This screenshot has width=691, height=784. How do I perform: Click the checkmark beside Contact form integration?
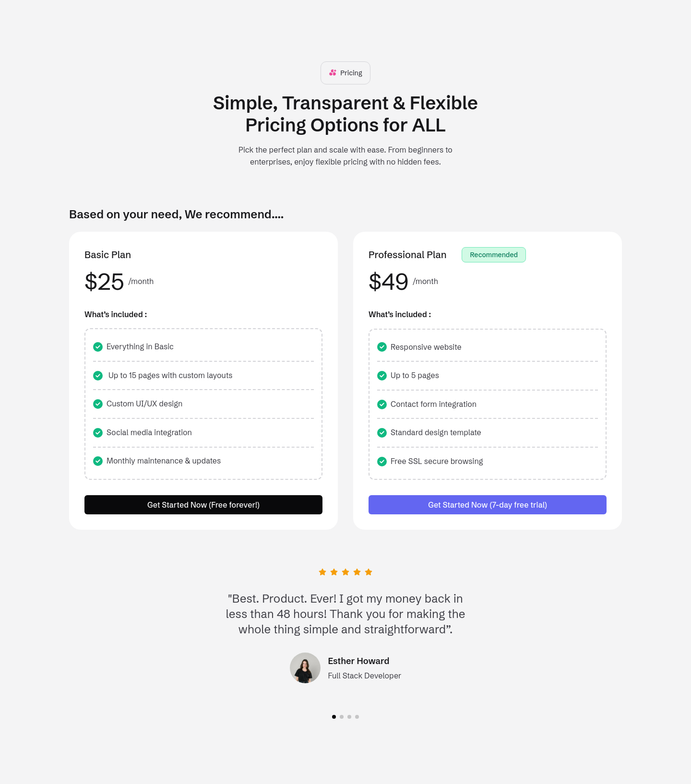[382, 404]
